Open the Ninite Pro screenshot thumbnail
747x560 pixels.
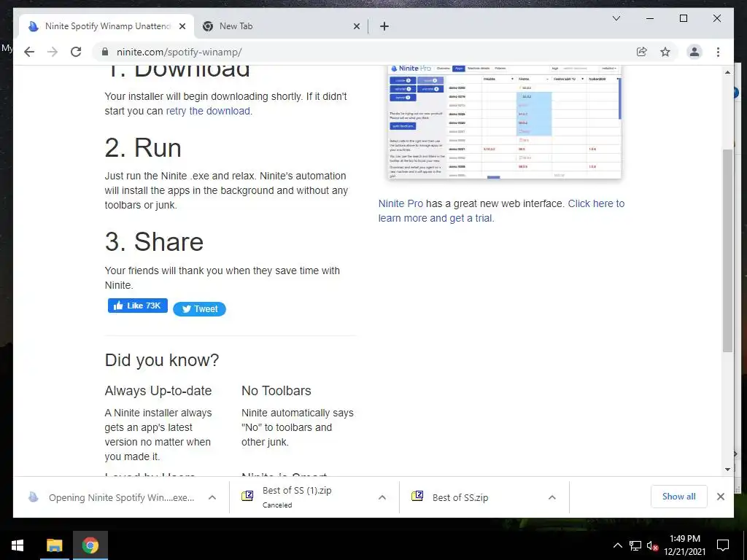(505, 122)
